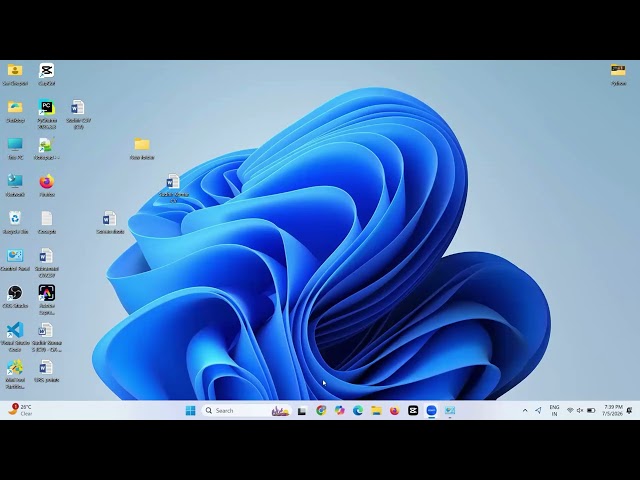
Task: Select the This PC desktop icon
Action: tap(15, 149)
